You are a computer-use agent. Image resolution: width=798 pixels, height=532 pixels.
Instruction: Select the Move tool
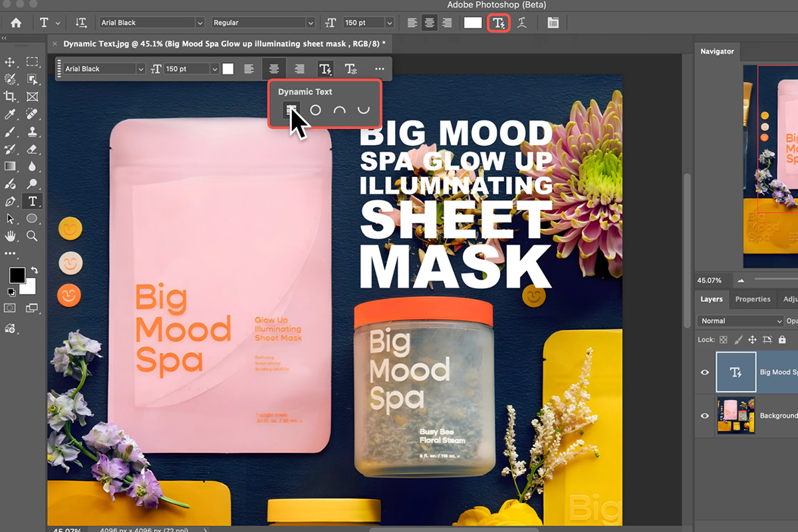click(x=10, y=62)
